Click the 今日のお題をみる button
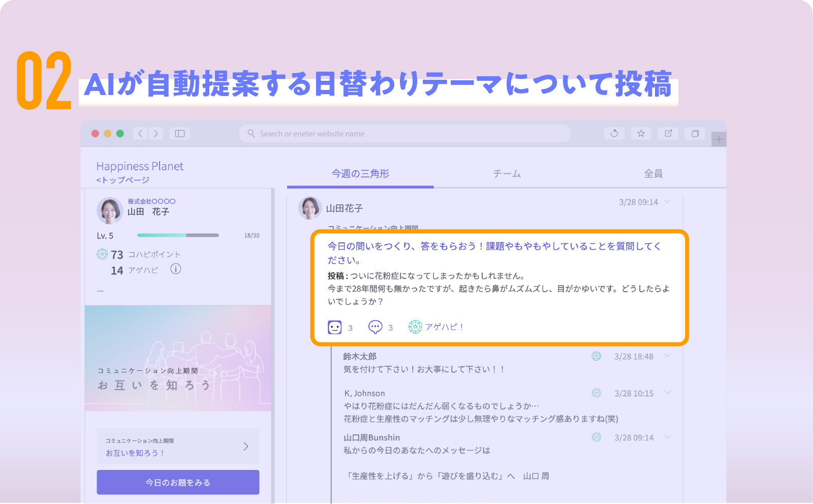 click(x=178, y=482)
